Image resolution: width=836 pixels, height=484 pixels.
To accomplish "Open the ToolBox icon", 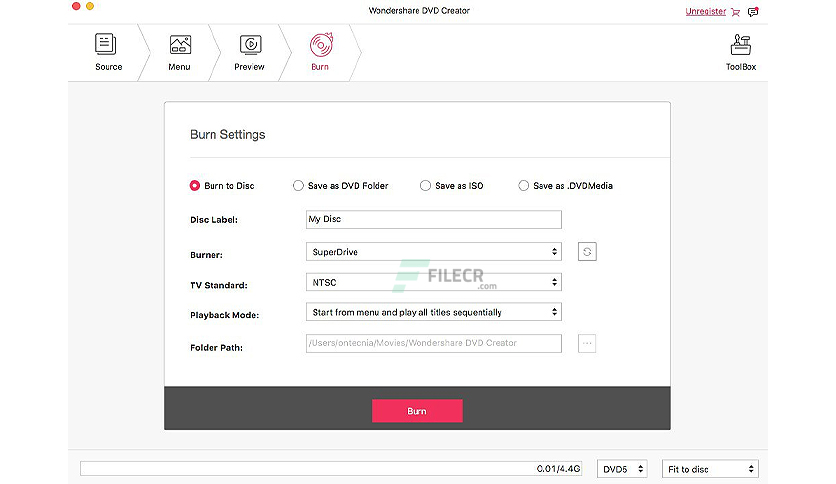I will point(741,45).
